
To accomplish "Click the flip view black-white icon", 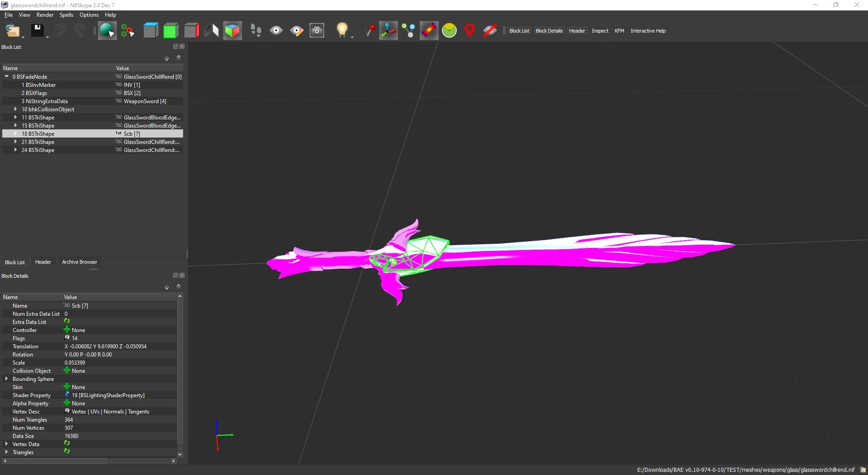I will tap(212, 31).
